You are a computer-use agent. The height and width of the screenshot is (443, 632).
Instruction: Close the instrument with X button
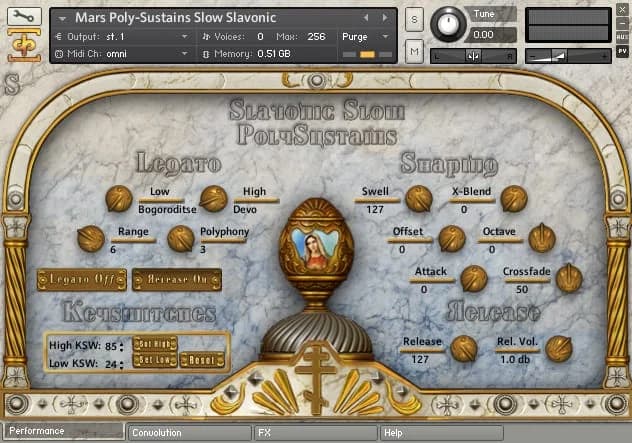[622, 10]
